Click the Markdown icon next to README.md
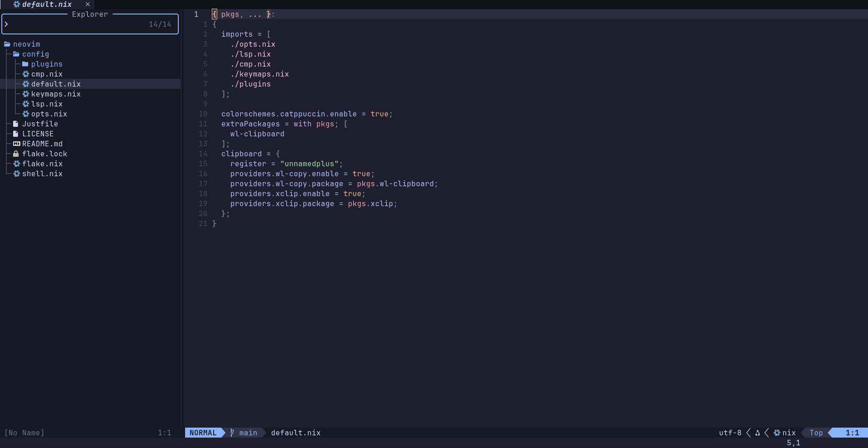Image resolution: width=868 pixels, height=448 pixels. point(17,144)
